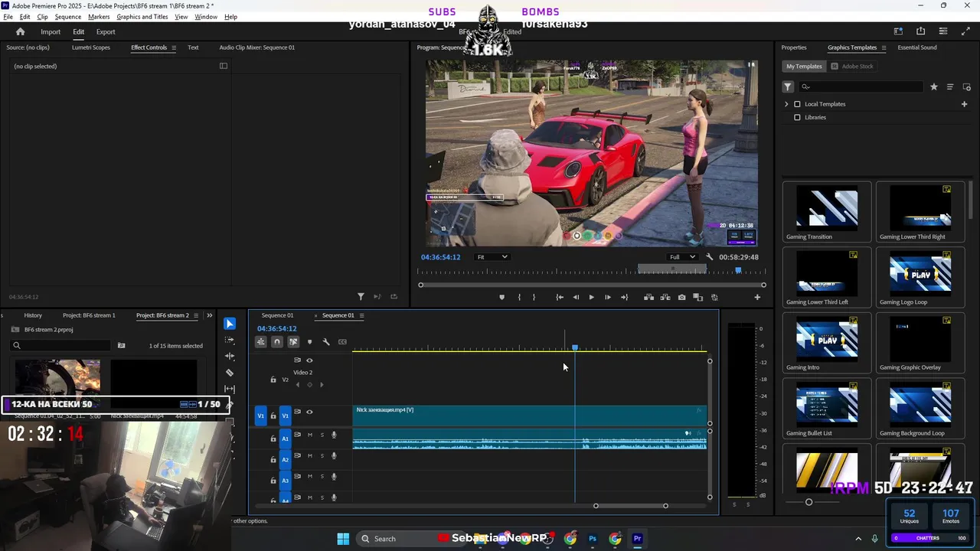Click the Extract button

click(665, 297)
